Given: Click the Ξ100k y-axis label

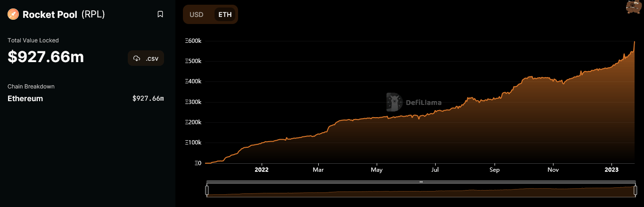Looking at the screenshot, I should click(x=194, y=143).
